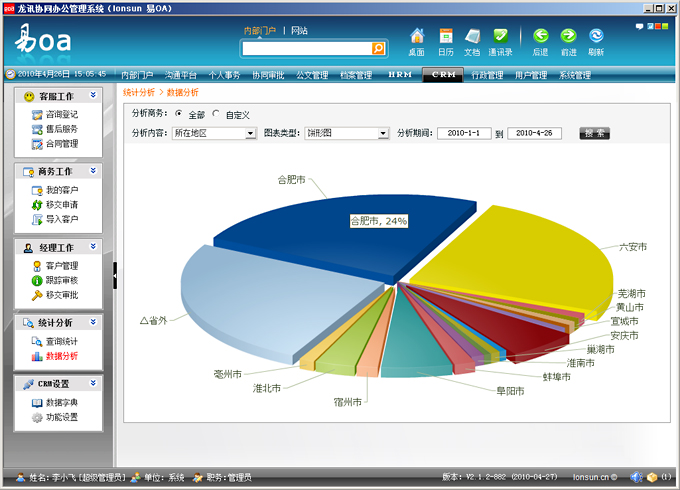
Task: Open the 通讯录 contacts icon
Action: pos(500,42)
